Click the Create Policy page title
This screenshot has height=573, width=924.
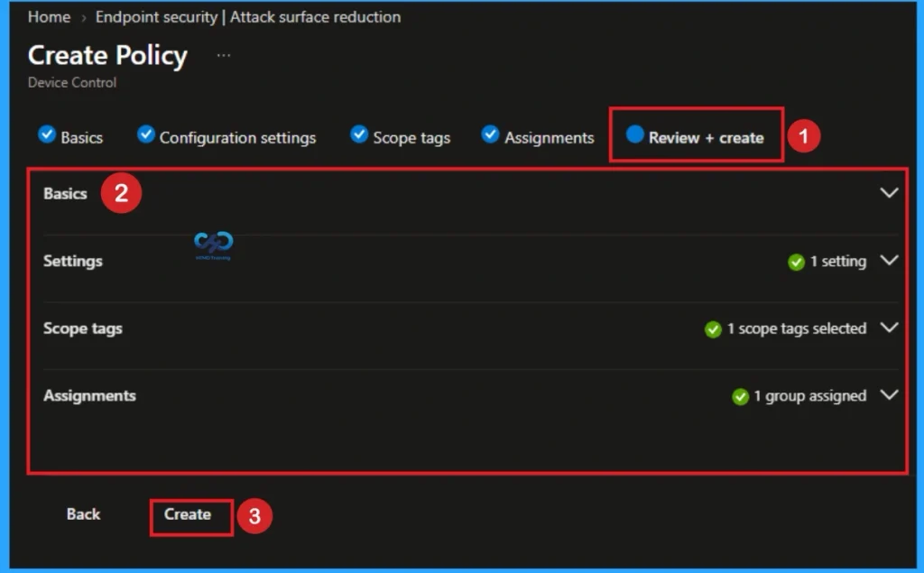[x=107, y=55]
